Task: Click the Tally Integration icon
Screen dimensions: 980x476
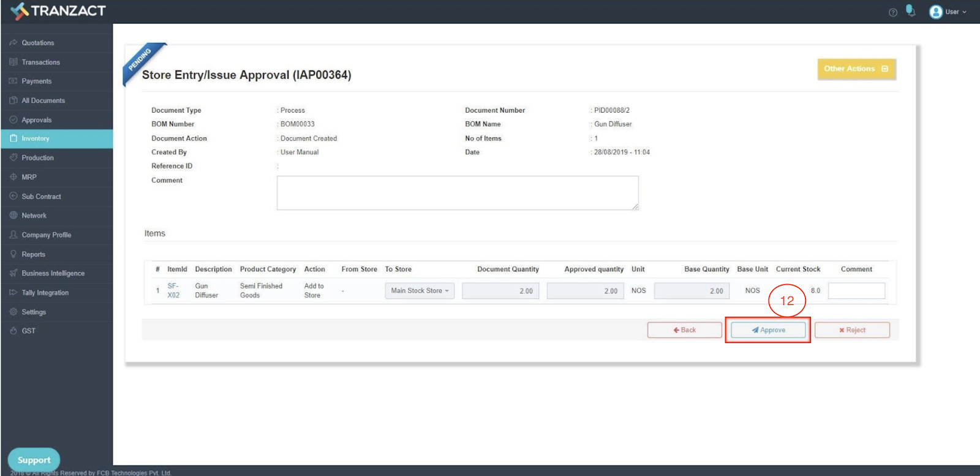Action: (13, 293)
